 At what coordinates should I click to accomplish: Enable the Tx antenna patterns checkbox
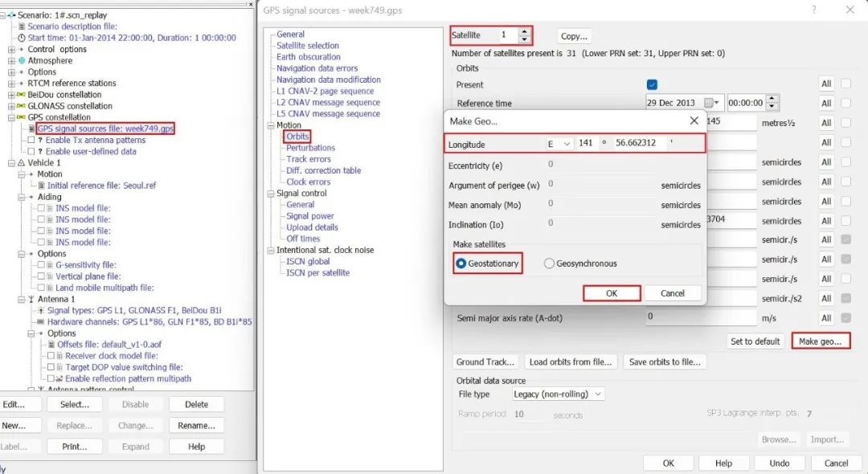click(31, 140)
